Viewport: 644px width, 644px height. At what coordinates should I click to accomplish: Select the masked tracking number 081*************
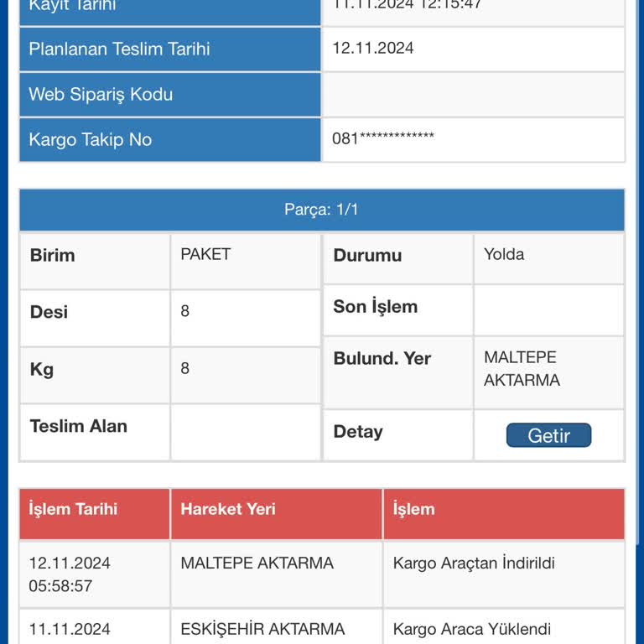[x=382, y=138]
